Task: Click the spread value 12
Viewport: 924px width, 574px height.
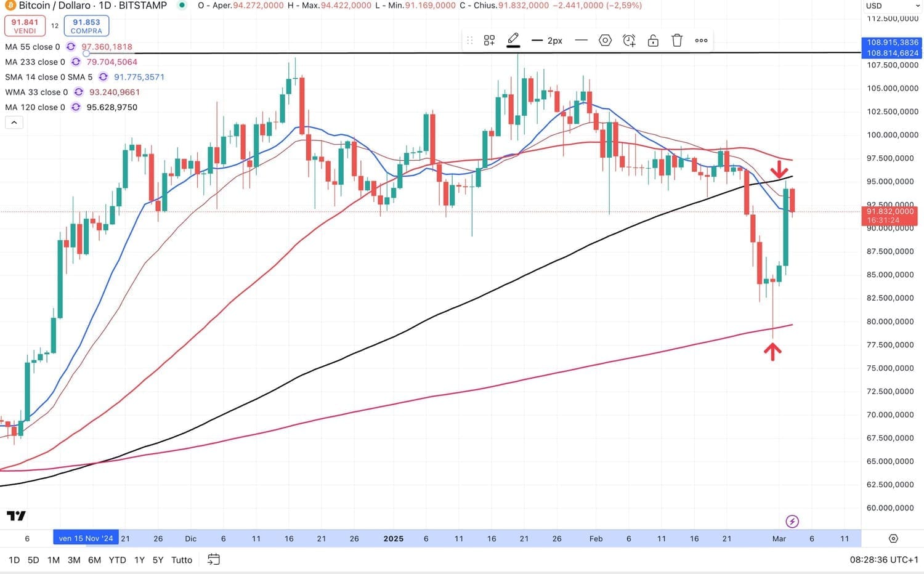Action: (55, 26)
